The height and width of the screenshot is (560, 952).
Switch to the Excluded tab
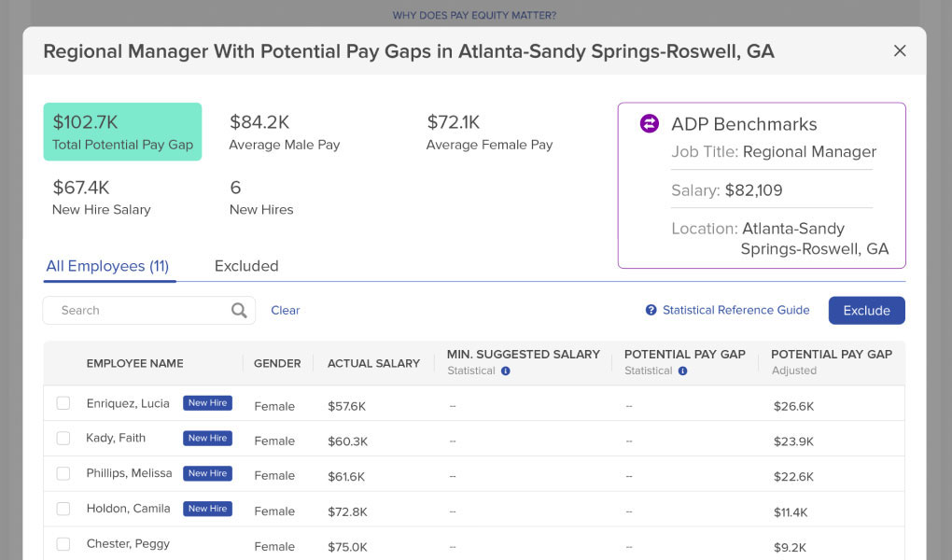click(x=246, y=266)
